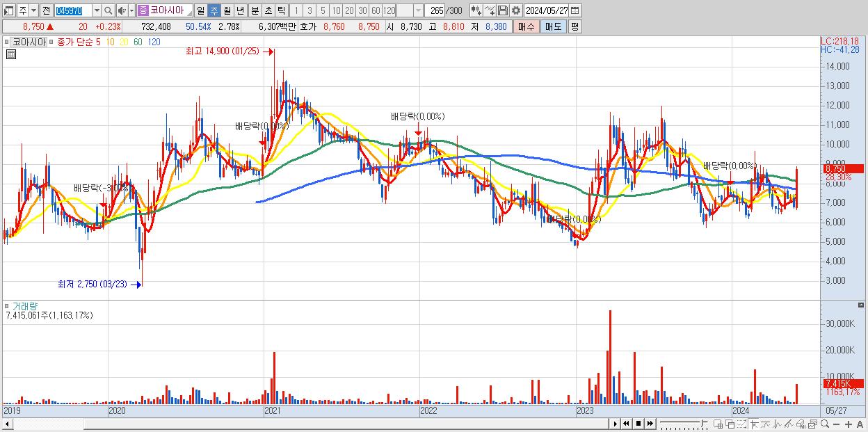Click the 매수 buy button

tap(526, 26)
